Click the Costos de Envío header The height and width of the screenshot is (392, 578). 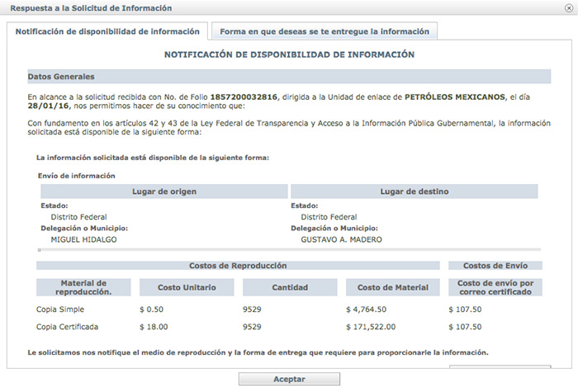click(495, 266)
